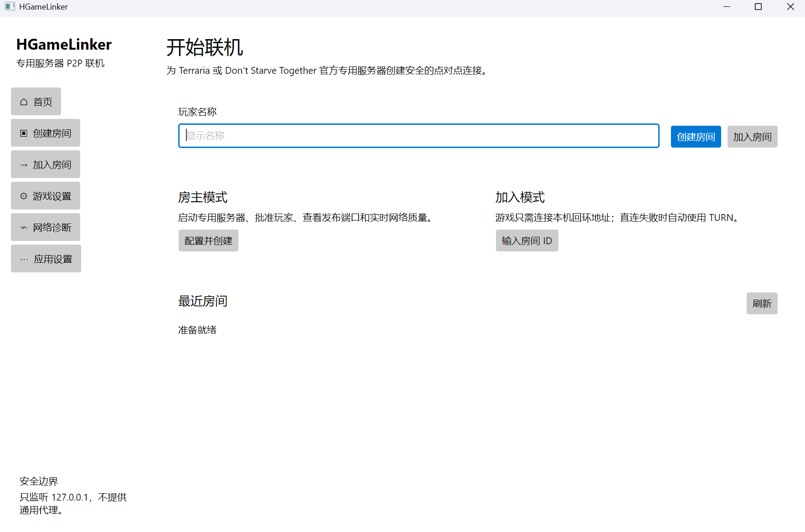Click the 玩家名称 field label
Image resolution: width=805 pixels, height=532 pixels.
click(x=197, y=112)
